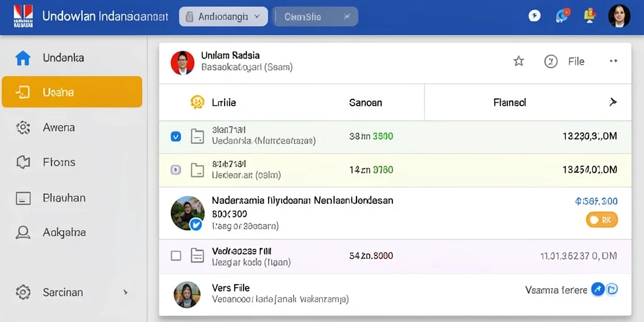Open the three-dot more options menu
This screenshot has width=644, height=322.
(x=613, y=61)
